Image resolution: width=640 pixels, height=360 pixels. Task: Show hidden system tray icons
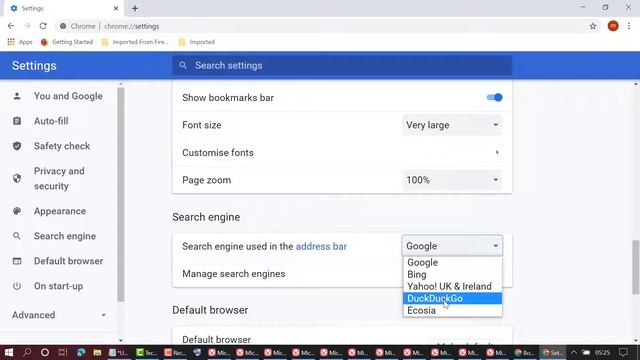tap(574, 352)
